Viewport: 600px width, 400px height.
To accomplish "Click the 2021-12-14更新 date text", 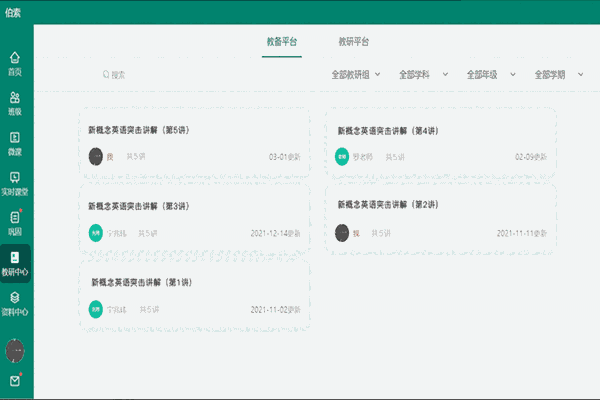I will [x=276, y=233].
